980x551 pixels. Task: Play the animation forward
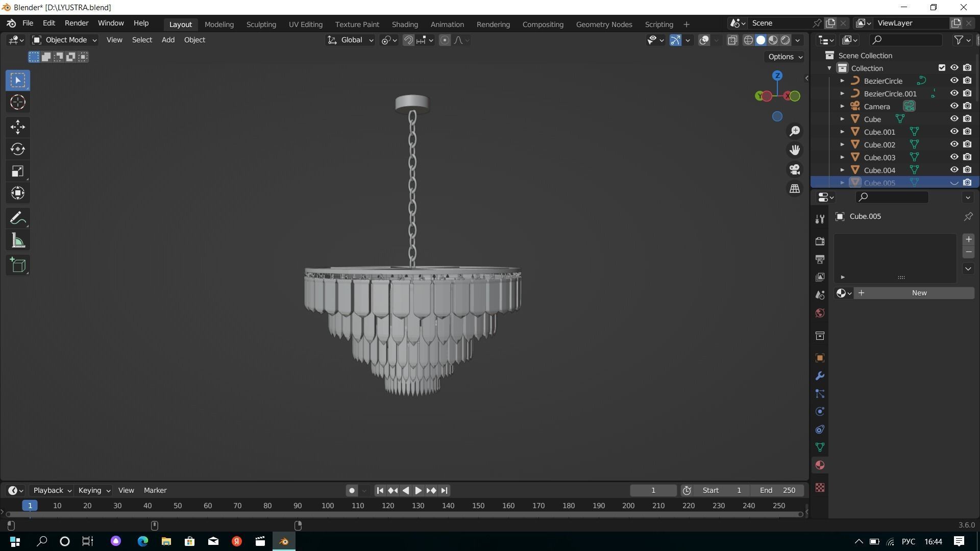418,491
